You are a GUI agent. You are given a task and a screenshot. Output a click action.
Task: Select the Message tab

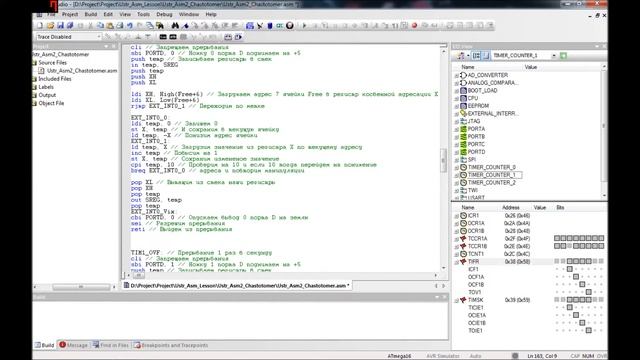pyautogui.click(x=73, y=345)
